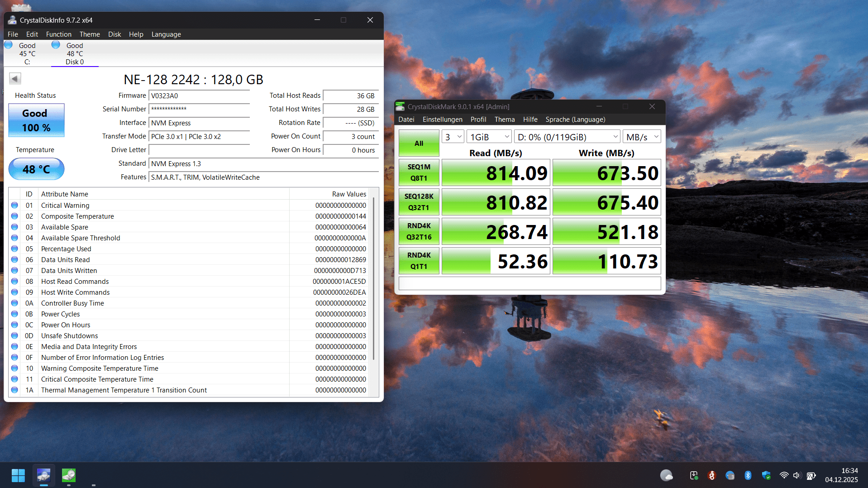Click the CrystalDiskInfo taskbar icon
This screenshot has width=868, height=488.
43,475
